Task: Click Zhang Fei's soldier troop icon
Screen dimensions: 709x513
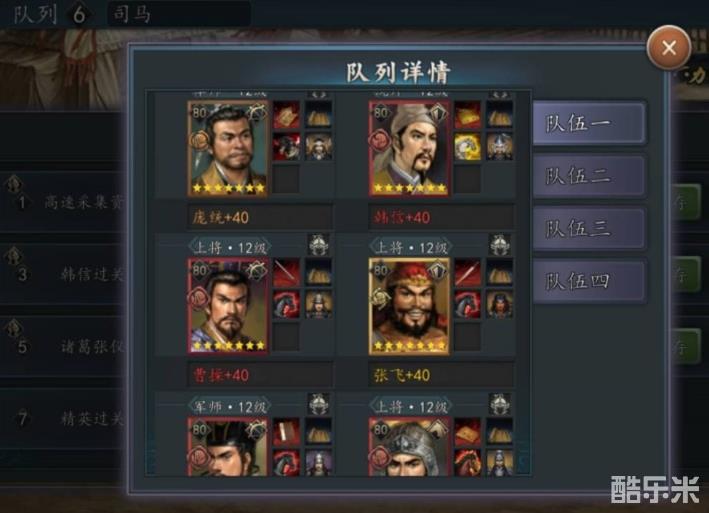Action: click(499, 304)
